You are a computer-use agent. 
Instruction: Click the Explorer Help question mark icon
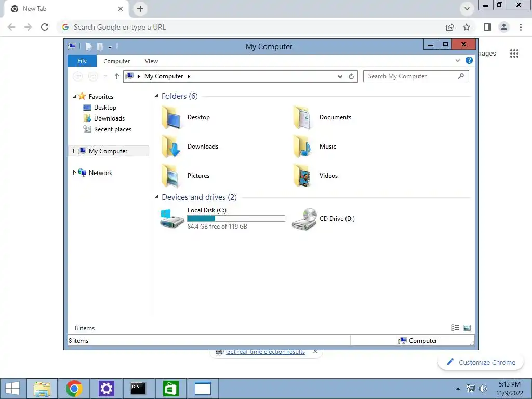pos(469,60)
